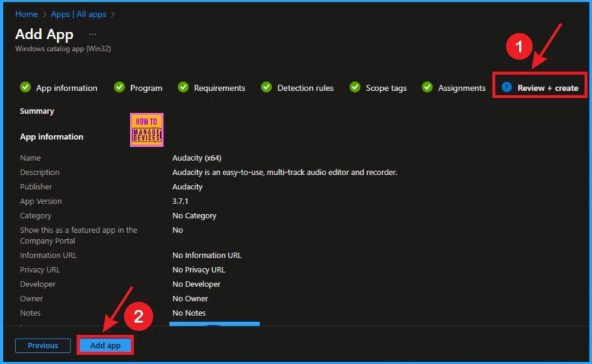Go to the Scope tags step
Viewport: 592px width, 364px height.
click(x=386, y=88)
